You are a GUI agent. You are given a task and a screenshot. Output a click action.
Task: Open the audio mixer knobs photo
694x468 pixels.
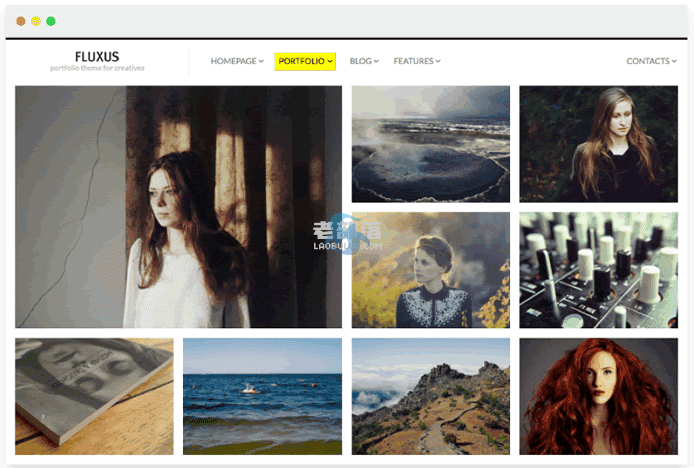point(598,270)
